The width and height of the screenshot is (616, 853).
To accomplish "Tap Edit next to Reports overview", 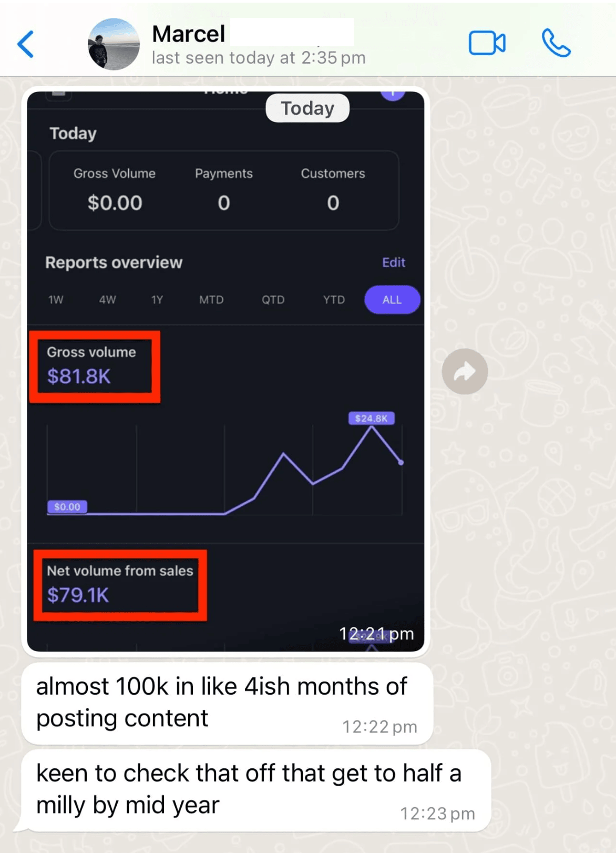I will click(x=394, y=262).
